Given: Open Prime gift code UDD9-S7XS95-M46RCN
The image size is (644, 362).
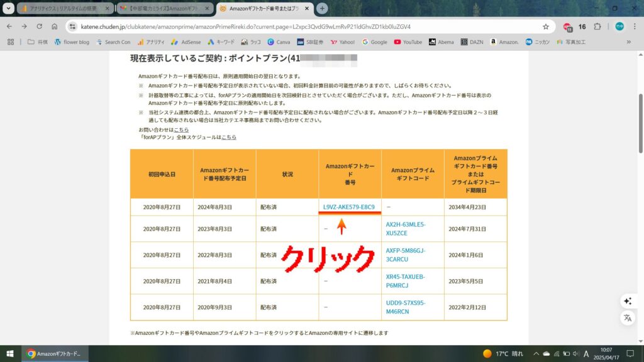Looking at the screenshot, I should pos(406,307).
